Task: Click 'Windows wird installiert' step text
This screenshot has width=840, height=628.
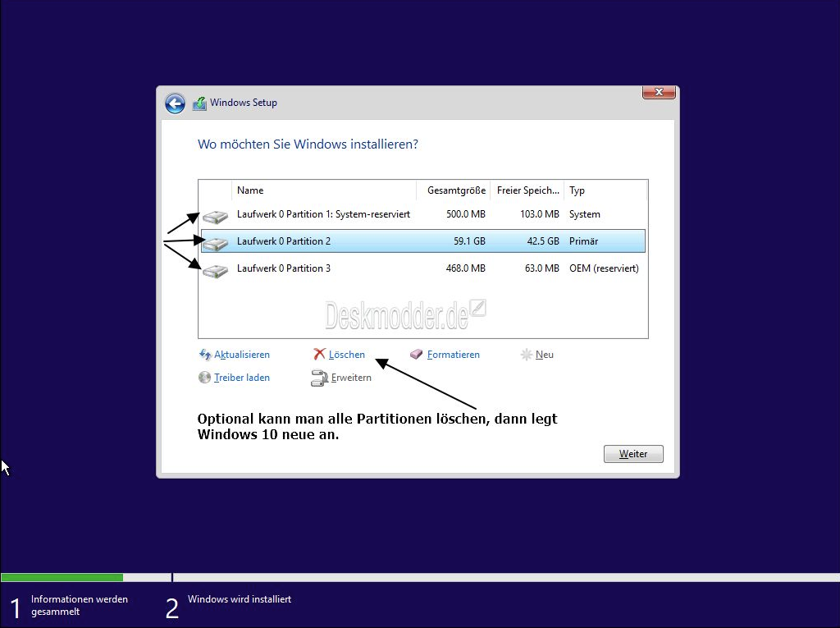Action: [240, 599]
